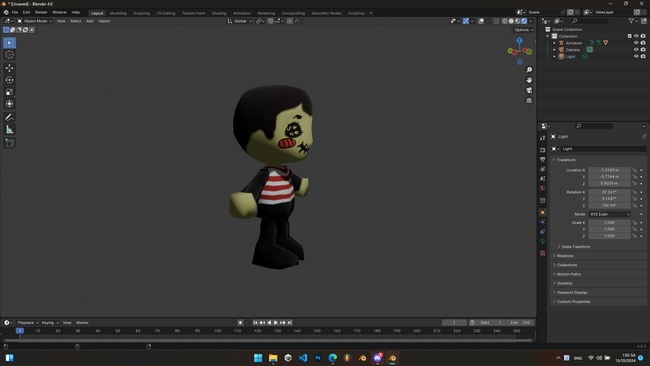Disable Armature in renders camera icon
Screen dimensions: 650x366
point(643,43)
